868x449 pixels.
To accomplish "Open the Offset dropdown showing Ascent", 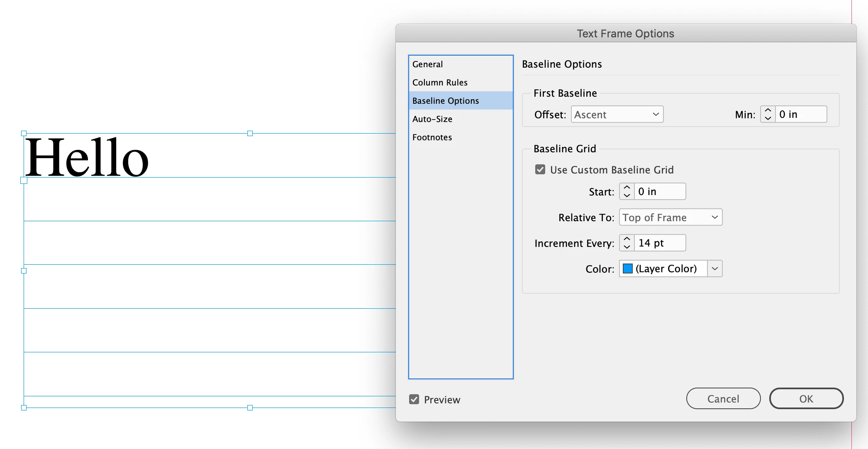I will coord(617,114).
